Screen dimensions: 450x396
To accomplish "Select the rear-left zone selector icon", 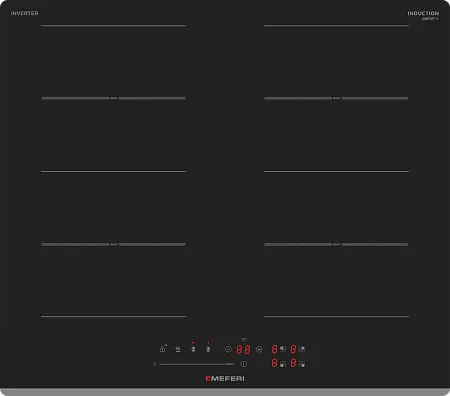I will tap(283, 349).
